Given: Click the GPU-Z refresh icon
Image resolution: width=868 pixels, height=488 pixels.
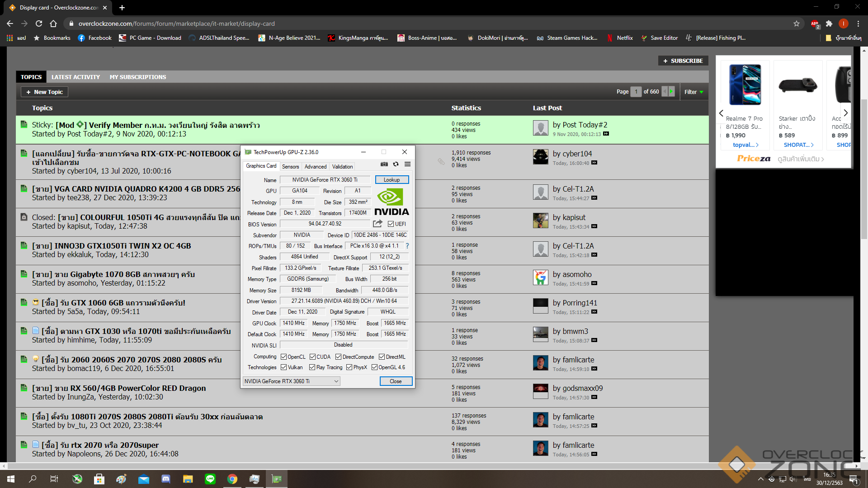Looking at the screenshot, I should point(396,164).
